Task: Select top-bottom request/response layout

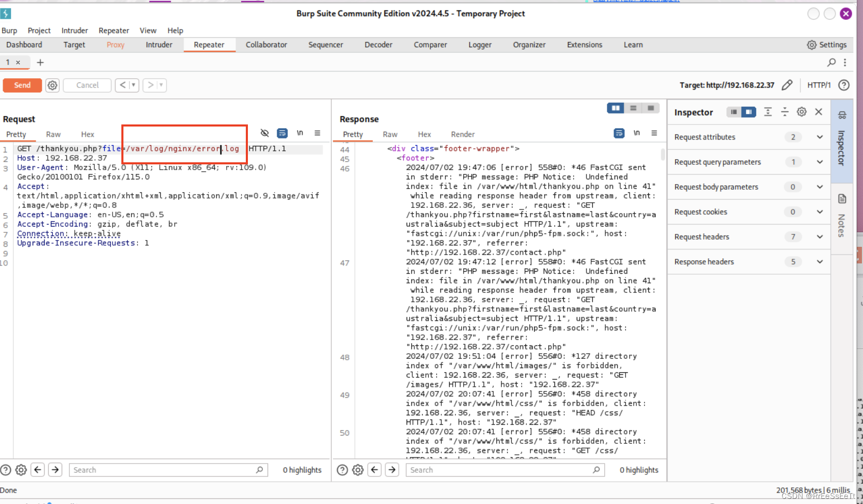Action: pyautogui.click(x=633, y=108)
